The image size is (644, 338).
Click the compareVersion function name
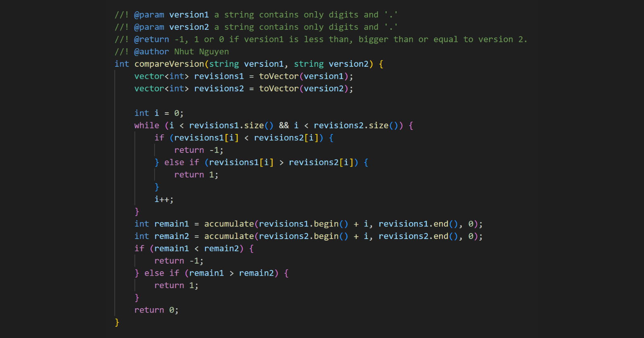[169, 64]
